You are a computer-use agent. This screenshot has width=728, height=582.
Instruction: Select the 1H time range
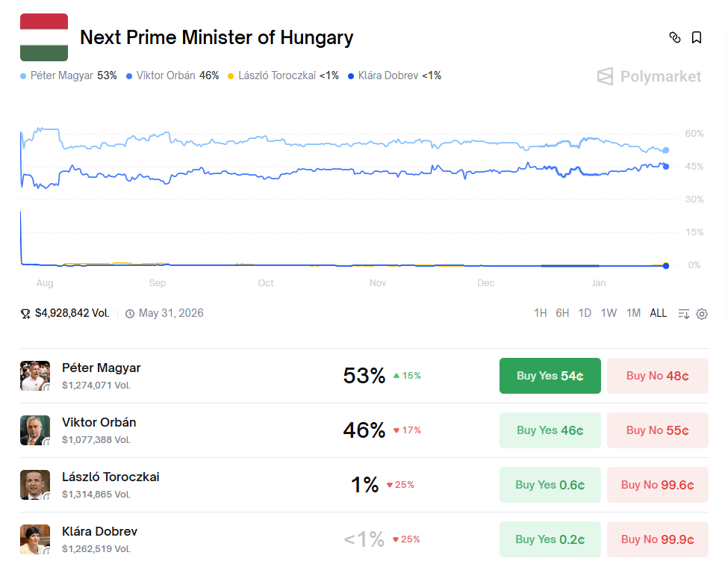(x=540, y=313)
